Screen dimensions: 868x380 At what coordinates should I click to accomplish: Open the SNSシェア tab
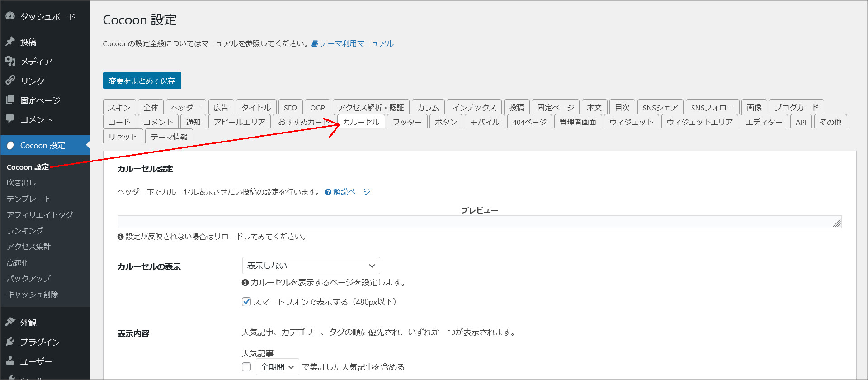pyautogui.click(x=660, y=107)
